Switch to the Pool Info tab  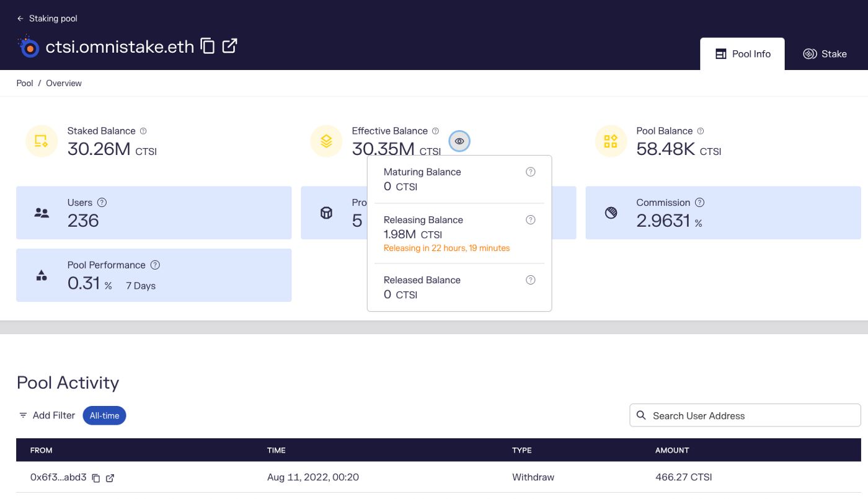pos(742,54)
